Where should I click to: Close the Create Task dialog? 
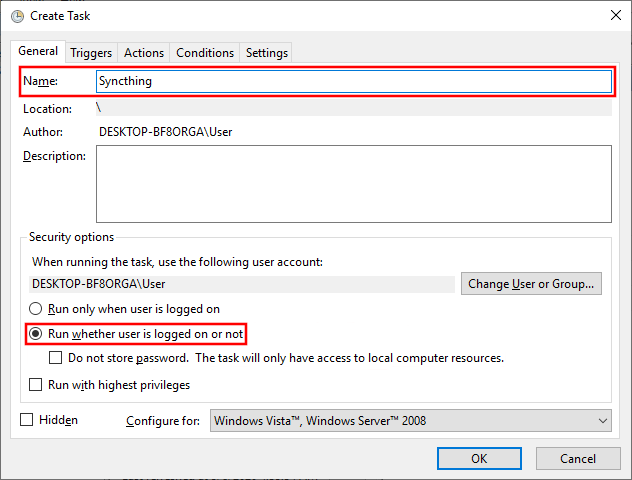click(610, 14)
